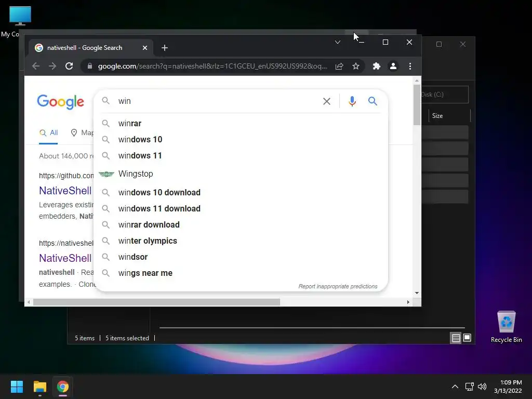Click the scroll up arrow in Chrome
This screenshot has width=532, height=399.
click(417, 81)
